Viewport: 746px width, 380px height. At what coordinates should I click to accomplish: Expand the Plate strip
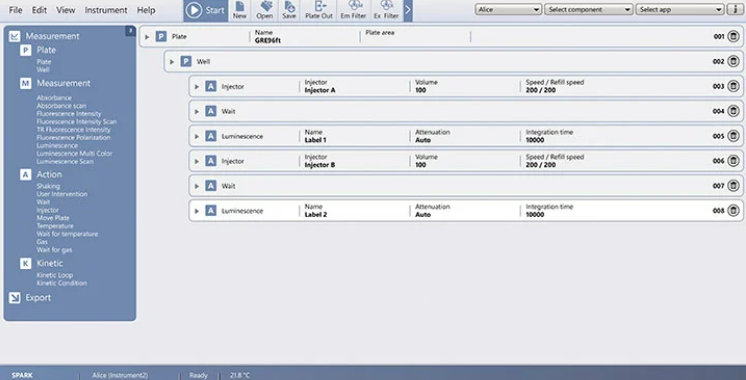click(147, 37)
